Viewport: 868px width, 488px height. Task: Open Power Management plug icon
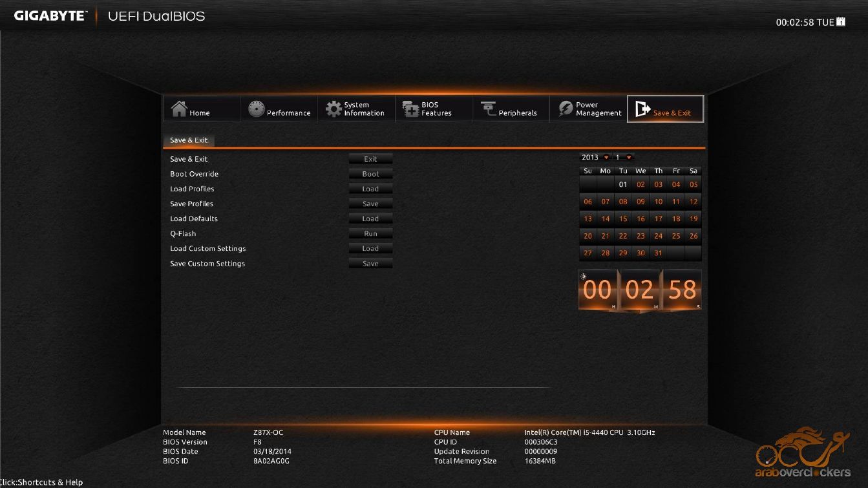click(x=566, y=109)
